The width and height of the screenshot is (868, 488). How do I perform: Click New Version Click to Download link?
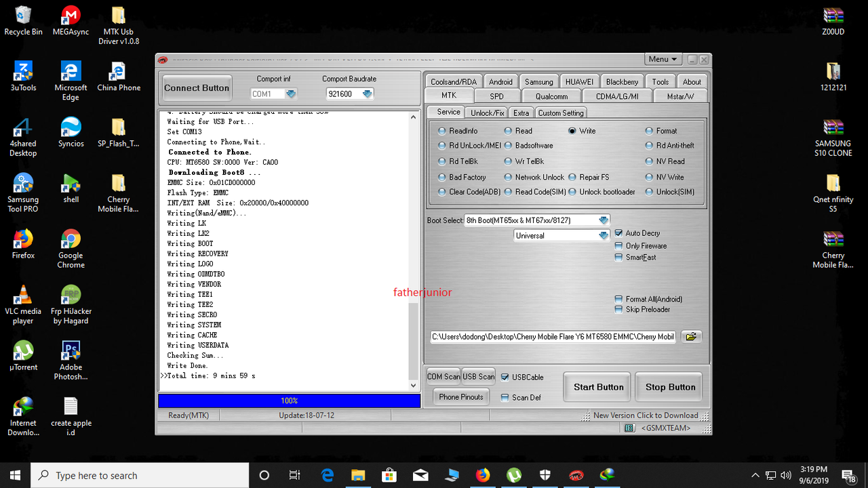pyautogui.click(x=646, y=415)
